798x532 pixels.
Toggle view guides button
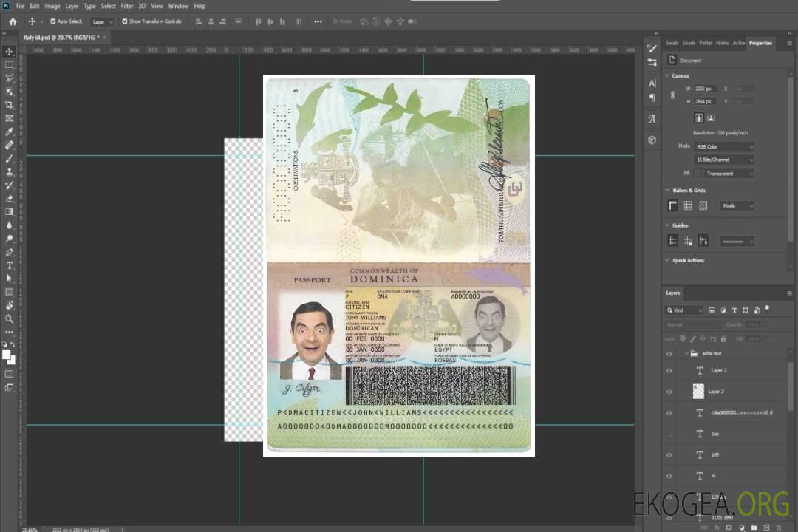pos(673,241)
